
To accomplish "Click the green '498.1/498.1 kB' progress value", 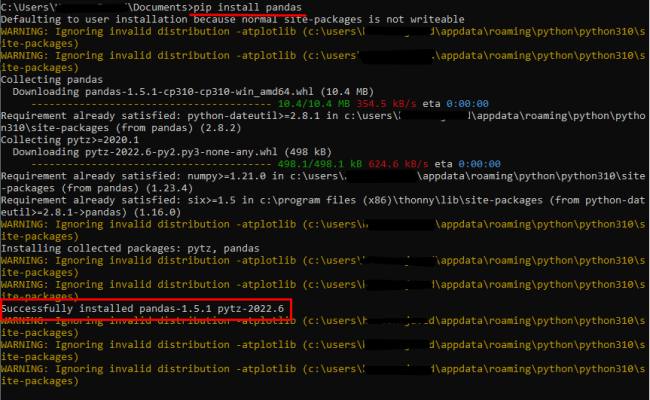I will coord(320,164).
